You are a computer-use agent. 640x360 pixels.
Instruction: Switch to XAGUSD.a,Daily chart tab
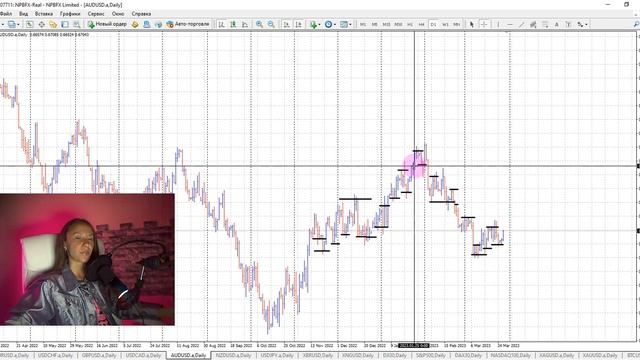point(557,356)
